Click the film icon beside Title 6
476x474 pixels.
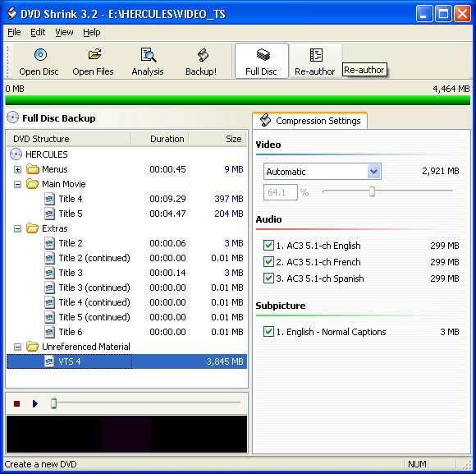tap(49, 332)
